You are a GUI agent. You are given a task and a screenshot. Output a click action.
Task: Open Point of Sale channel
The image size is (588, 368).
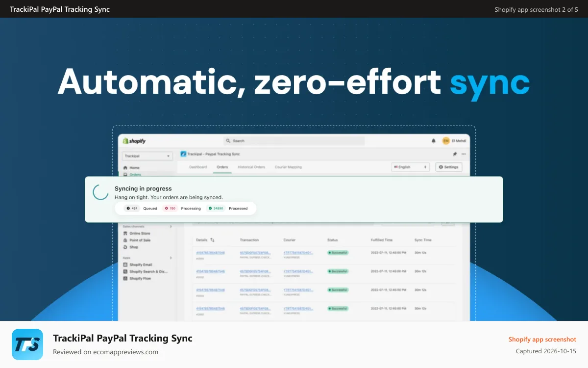point(140,240)
